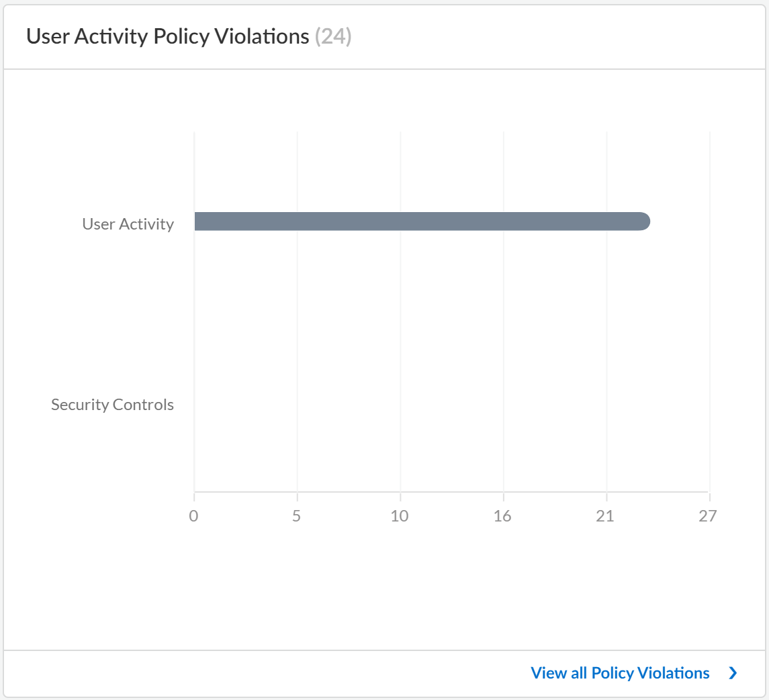The height and width of the screenshot is (700, 769).
Task: Click the chevron arrow beside View all Policy Violations
Action: 733,673
